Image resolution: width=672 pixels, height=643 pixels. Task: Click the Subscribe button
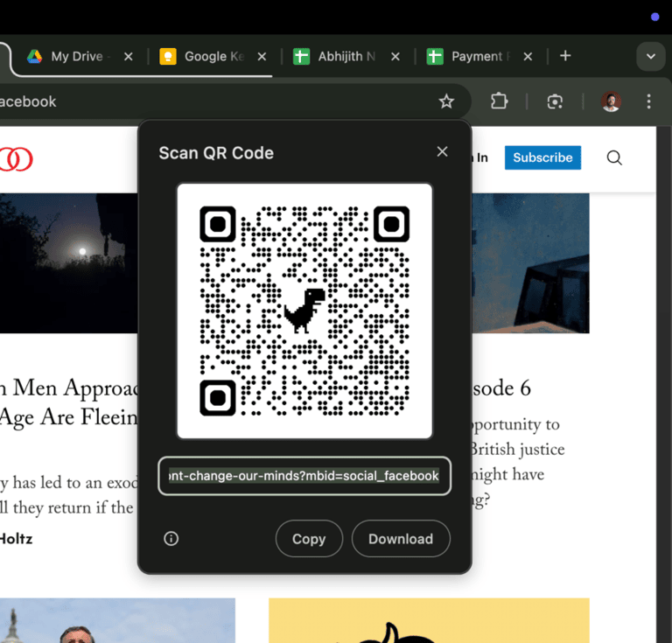542,157
